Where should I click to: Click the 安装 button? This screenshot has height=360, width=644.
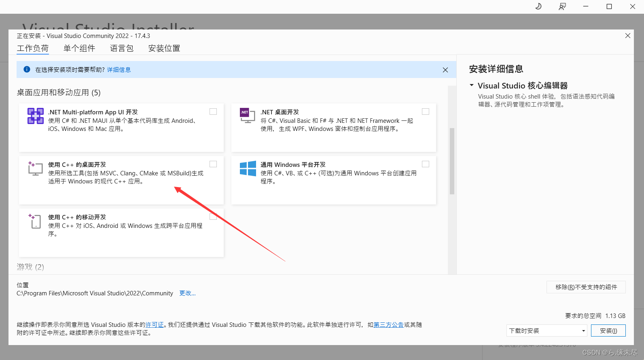608,331
